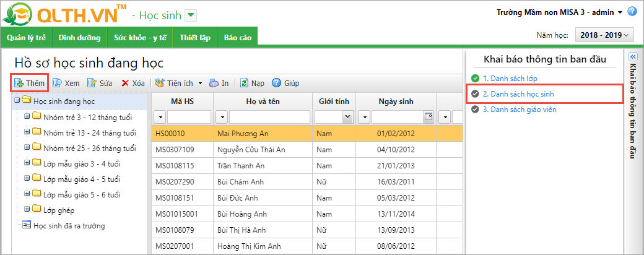Click the Thêm (add) toolbar icon

19,83
